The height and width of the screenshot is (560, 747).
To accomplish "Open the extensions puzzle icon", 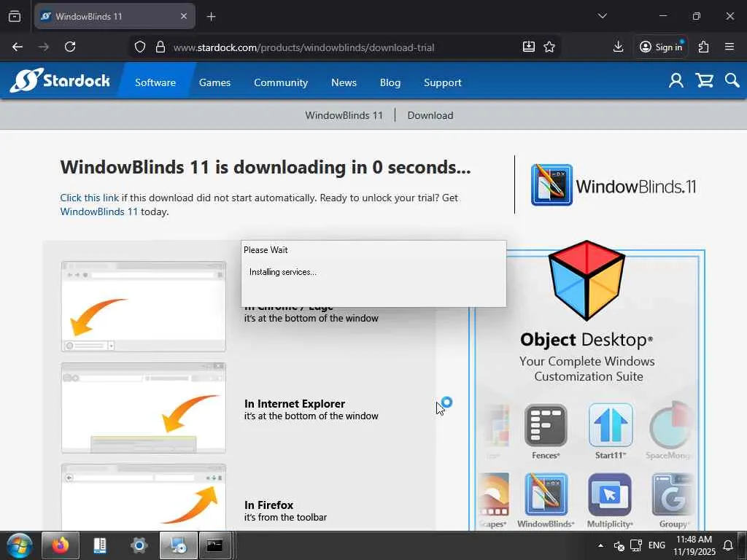I will coord(703,47).
